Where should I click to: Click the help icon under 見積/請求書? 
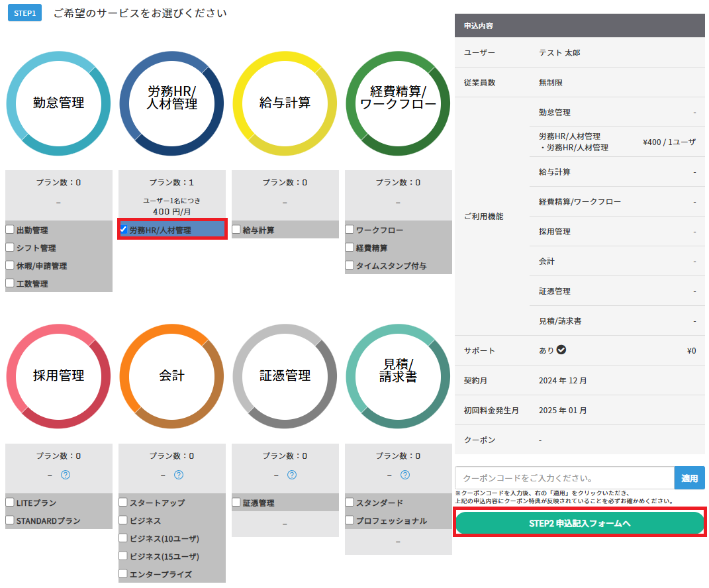point(404,475)
